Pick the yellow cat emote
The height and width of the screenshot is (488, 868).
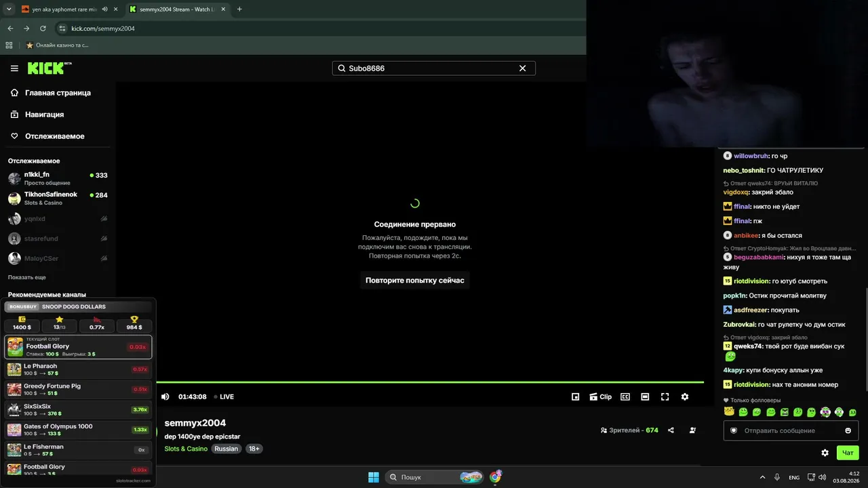tap(729, 411)
